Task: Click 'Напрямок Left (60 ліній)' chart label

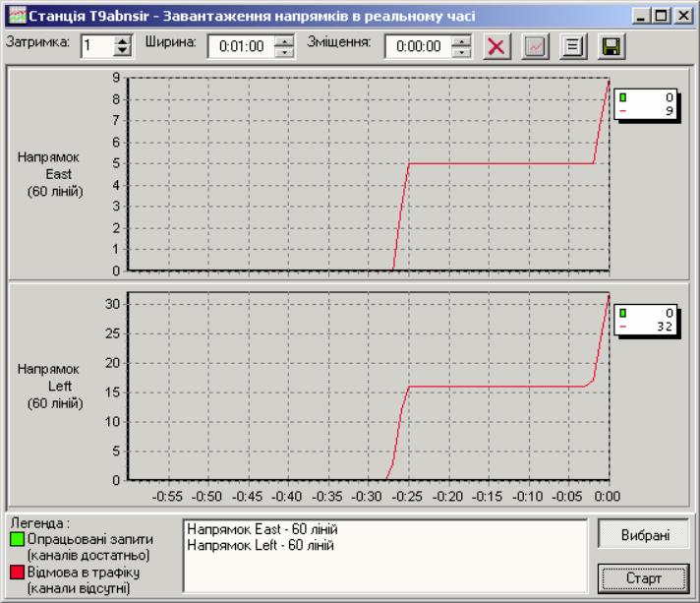Action: (x=51, y=386)
